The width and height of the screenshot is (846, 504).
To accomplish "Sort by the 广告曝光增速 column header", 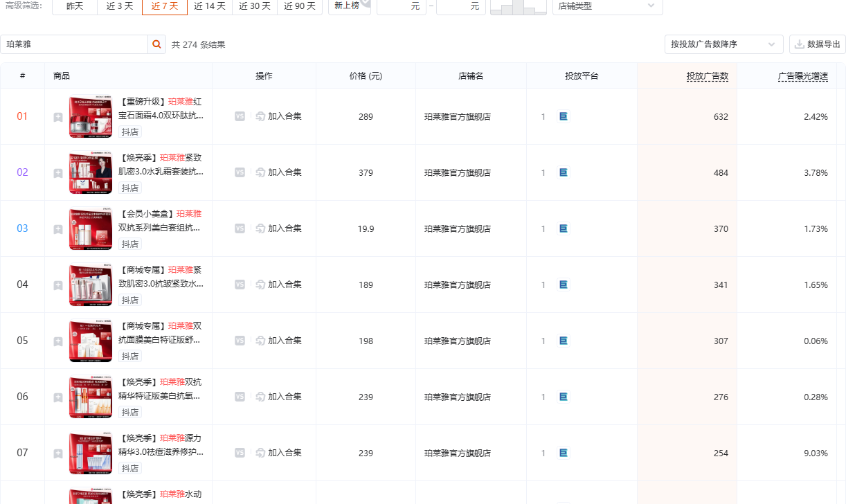I will 803,76.
